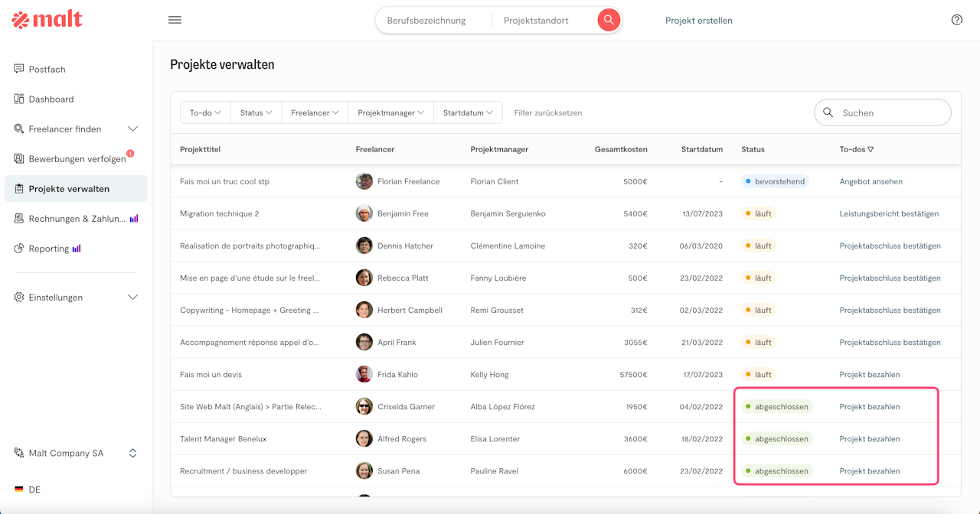980x514 pixels.
Task: Open the help question mark icon
Action: point(956,20)
